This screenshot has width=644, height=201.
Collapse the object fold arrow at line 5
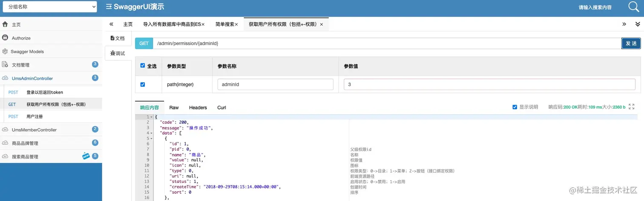(x=151, y=139)
